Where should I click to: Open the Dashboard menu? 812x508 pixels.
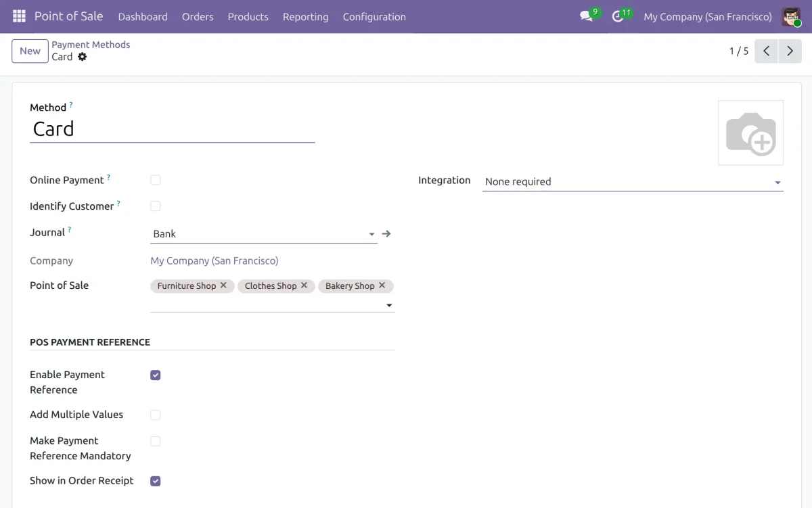point(143,16)
